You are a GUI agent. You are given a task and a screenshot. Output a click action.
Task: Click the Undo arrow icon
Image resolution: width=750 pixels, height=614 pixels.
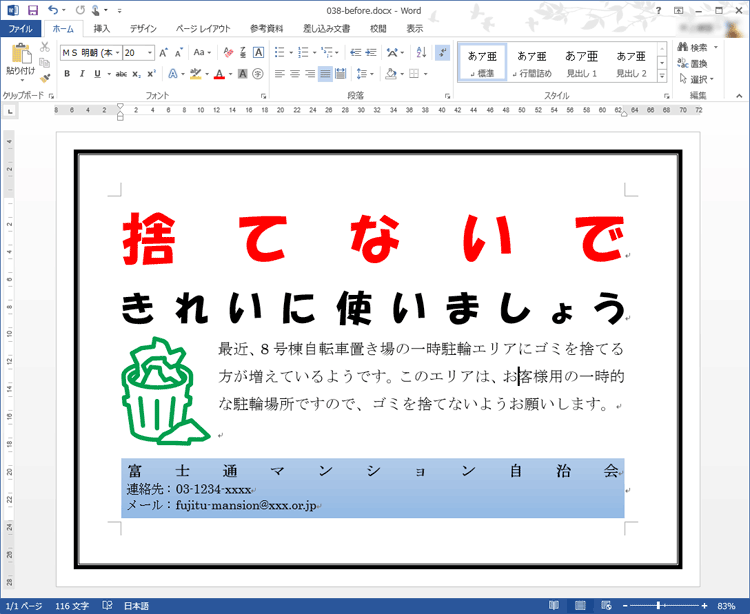point(53,10)
